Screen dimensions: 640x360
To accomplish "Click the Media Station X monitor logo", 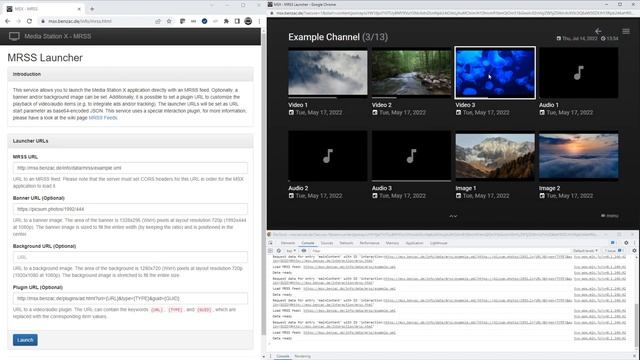I will point(14,36).
